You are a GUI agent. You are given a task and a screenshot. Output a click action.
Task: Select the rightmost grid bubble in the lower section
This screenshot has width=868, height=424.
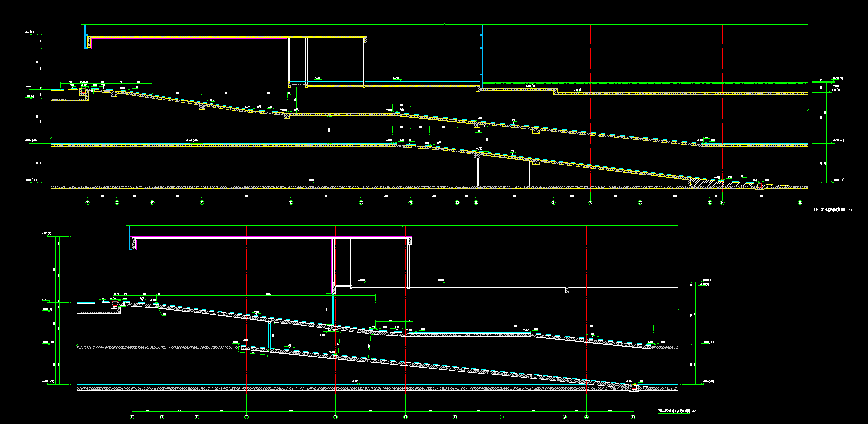(633, 417)
